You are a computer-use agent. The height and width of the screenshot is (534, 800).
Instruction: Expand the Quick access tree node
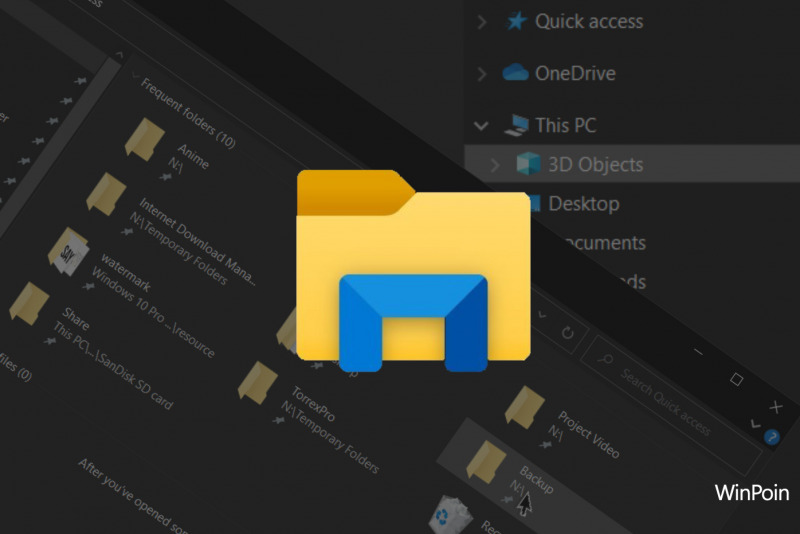click(x=481, y=22)
